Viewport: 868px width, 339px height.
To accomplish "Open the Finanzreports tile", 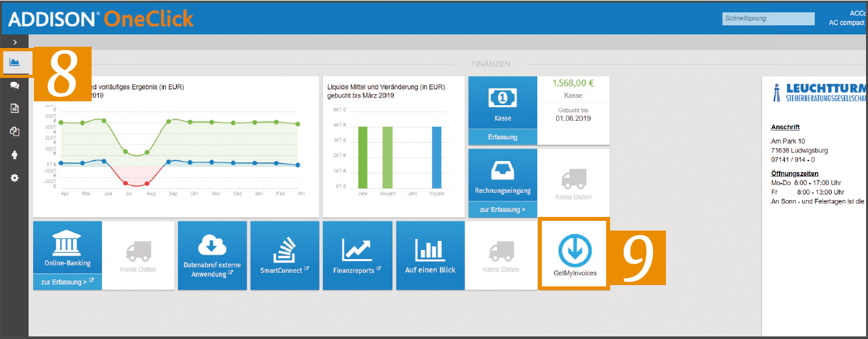I will (357, 255).
